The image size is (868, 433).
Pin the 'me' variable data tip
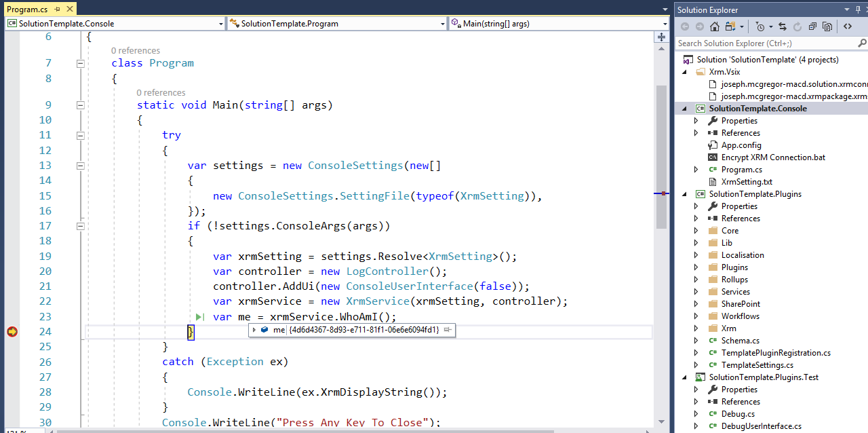[448, 330]
